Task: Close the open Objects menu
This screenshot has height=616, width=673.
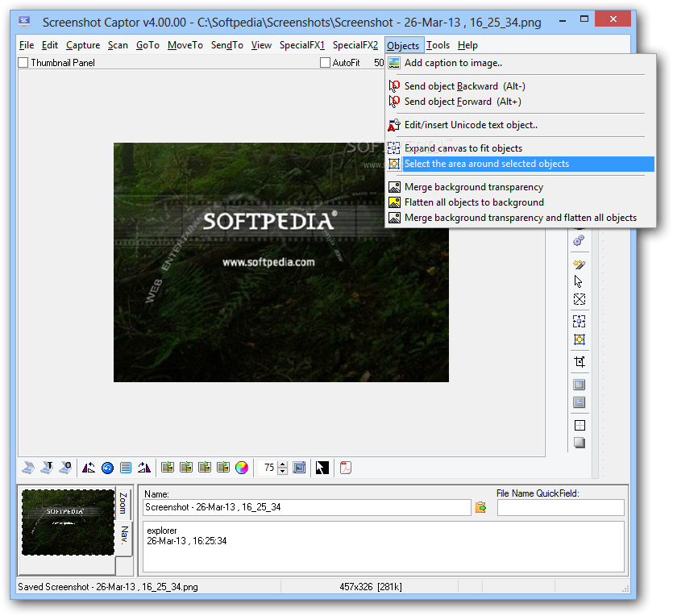Action: point(403,45)
